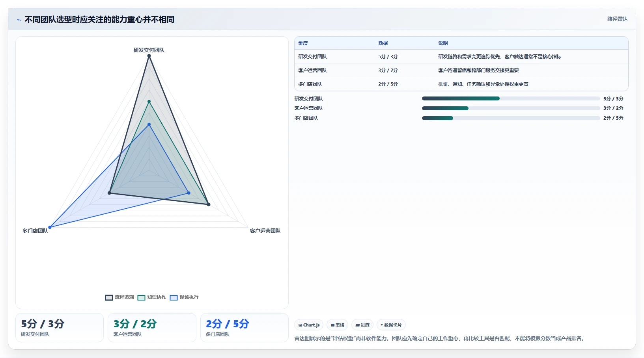Screen dimensions: 644x358
Task: Click the 客户运营团队 axis label on the radar chart
Action: pos(265,231)
